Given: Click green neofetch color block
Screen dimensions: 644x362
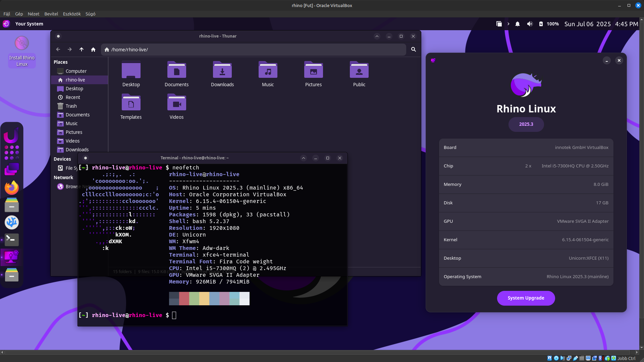Looking at the screenshot, I should click(194, 298).
